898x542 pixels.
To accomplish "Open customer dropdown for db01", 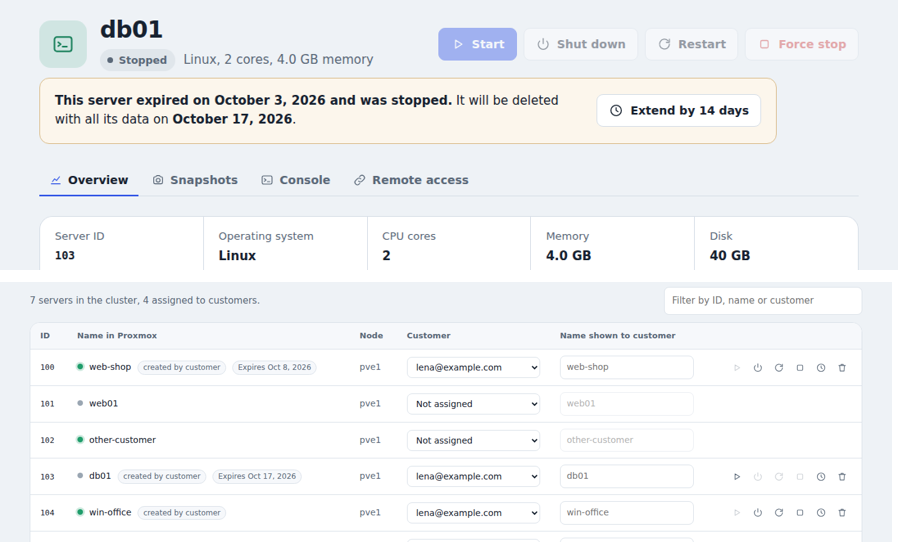I will coord(474,476).
